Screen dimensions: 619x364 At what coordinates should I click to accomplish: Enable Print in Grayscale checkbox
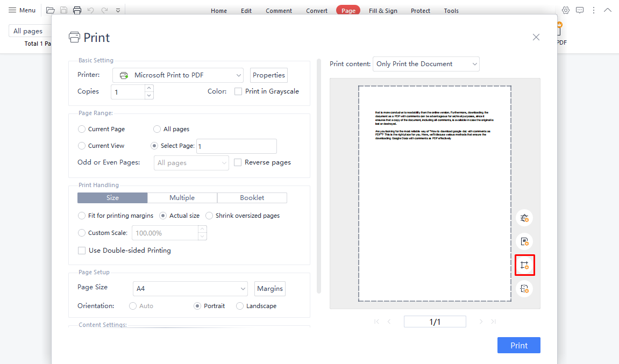pos(238,91)
